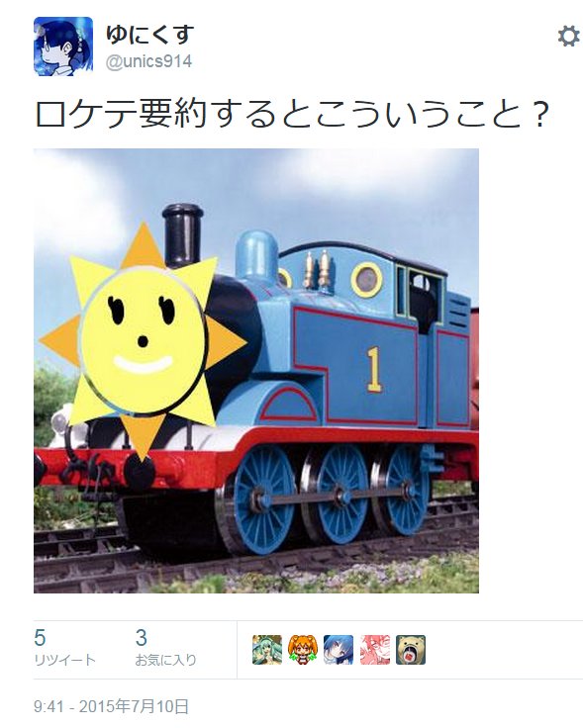View the blue-haired character avatar user

339,650
